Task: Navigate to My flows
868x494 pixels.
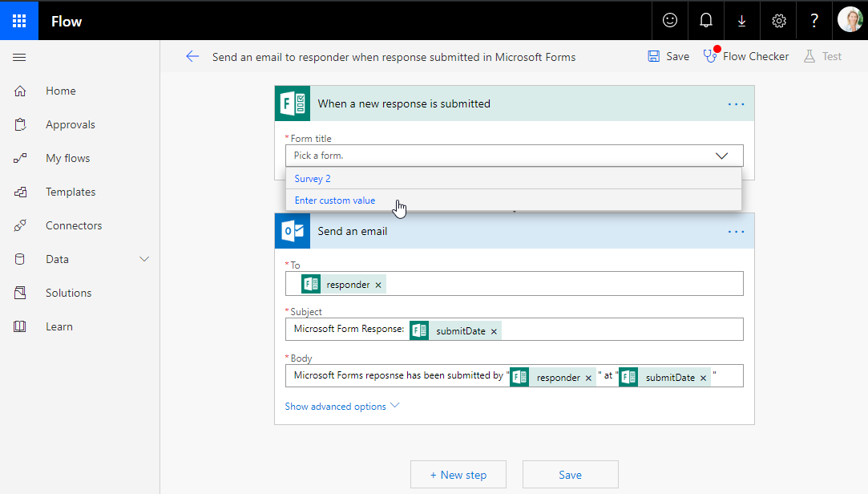Action: tap(67, 159)
